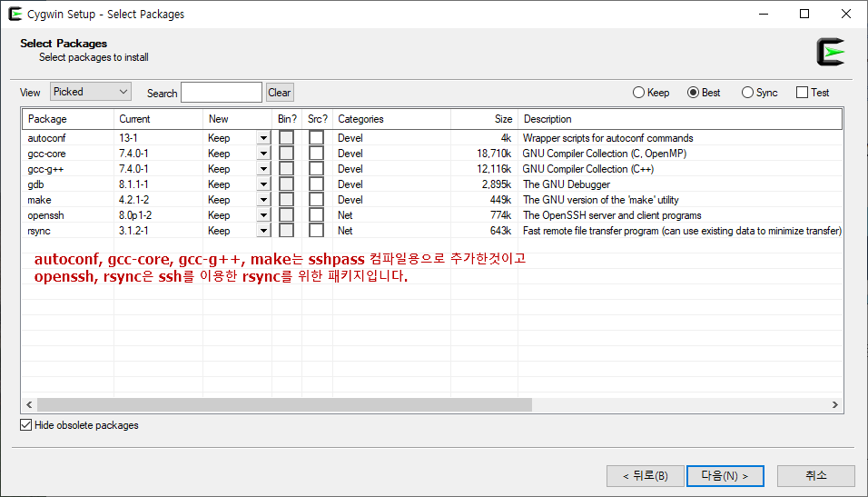Toggle Src? checkbox for openssh

click(x=316, y=215)
